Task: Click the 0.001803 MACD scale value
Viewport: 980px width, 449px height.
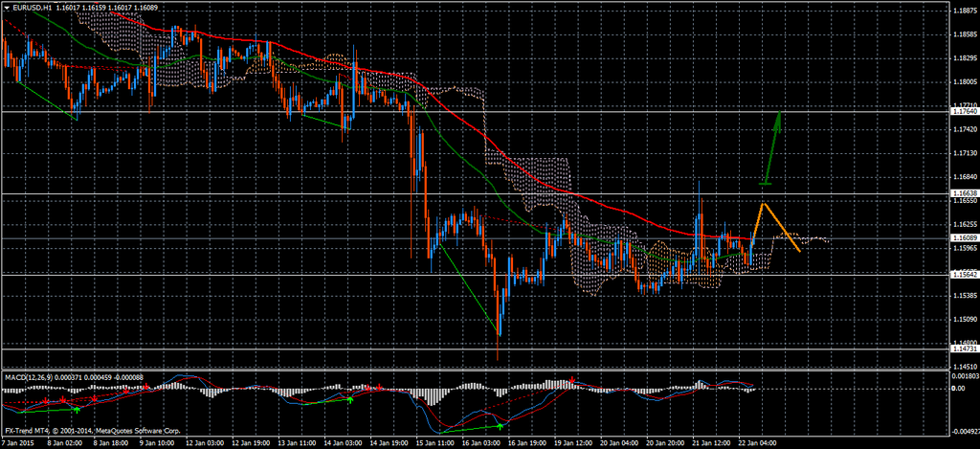Action: click(965, 376)
